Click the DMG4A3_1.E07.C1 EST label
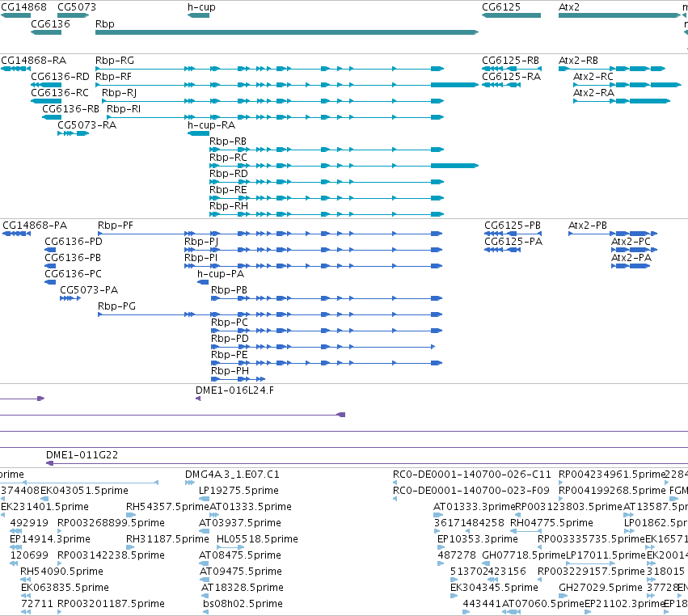Image resolution: width=688 pixels, height=616 pixels. [232, 475]
